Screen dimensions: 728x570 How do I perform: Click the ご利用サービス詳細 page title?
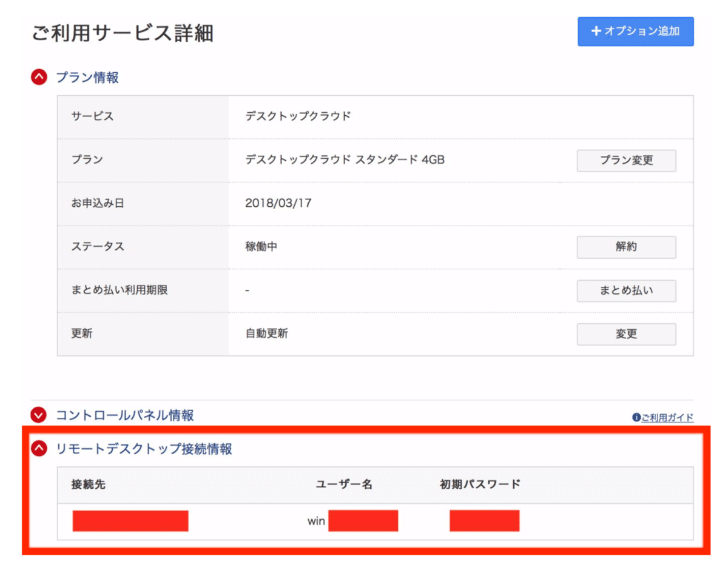click(x=123, y=33)
